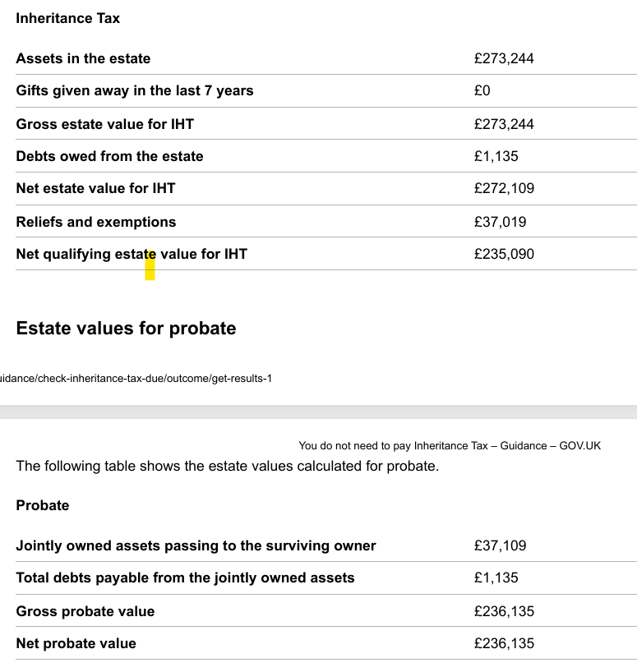Image resolution: width=637 pixels, height=672 pixels.
Task: Select Net estate value for IHT label
Action: click(95, 189)
